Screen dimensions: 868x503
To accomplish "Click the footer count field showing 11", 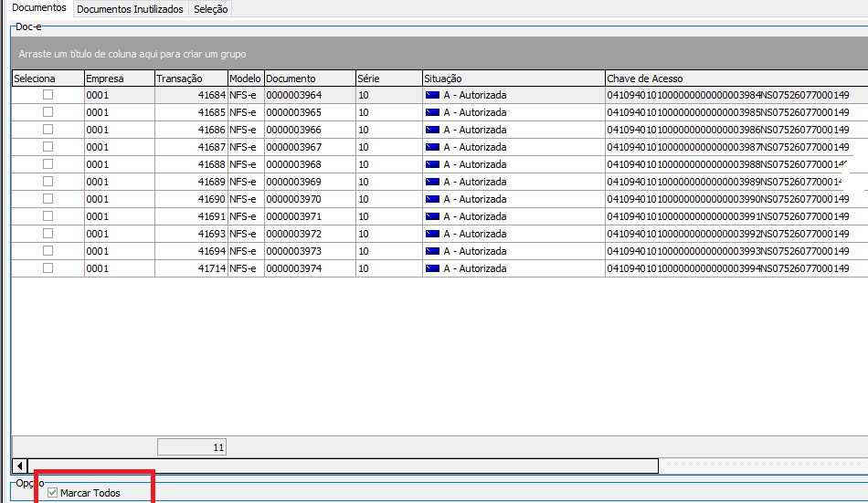I will point(192,447).
